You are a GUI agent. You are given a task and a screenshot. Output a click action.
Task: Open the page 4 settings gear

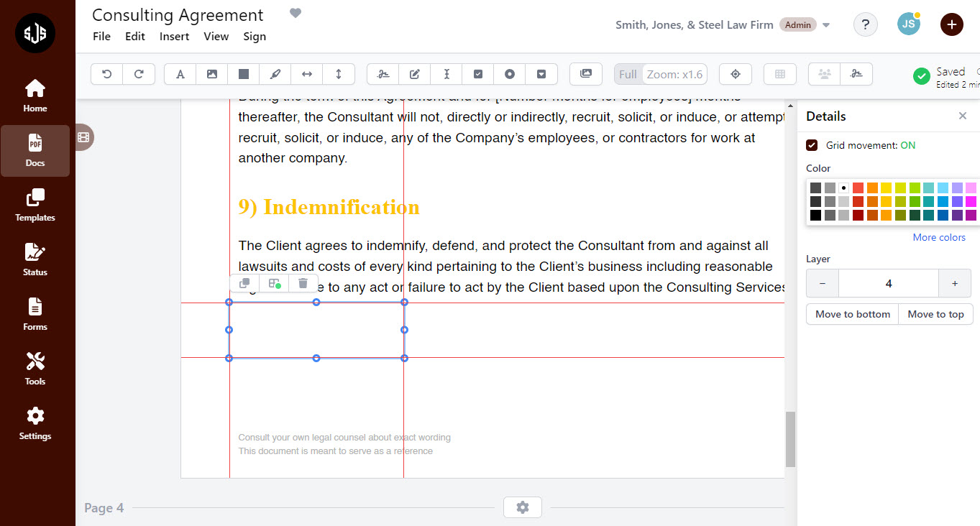(x=523, y=507)
